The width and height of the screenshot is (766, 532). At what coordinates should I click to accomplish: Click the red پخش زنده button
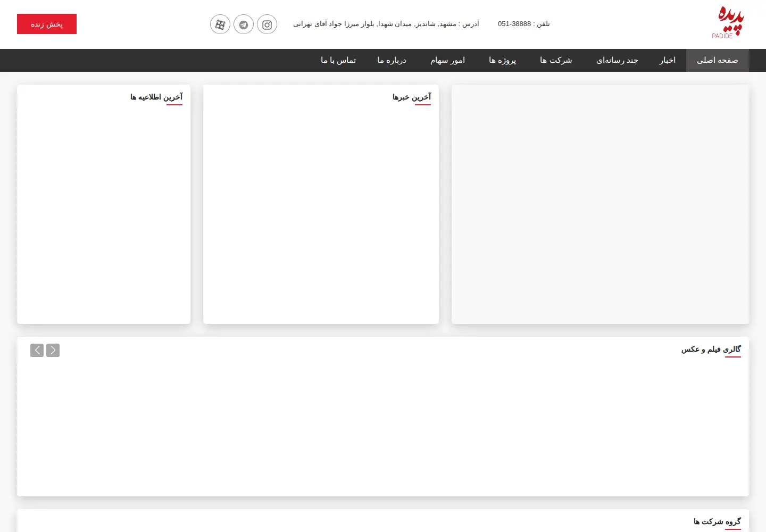47,24
